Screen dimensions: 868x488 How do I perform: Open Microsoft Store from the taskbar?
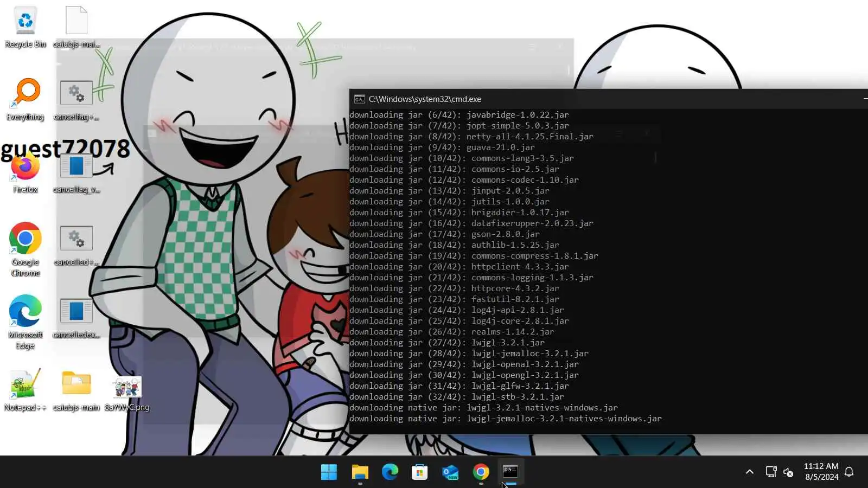click(x=419, y=472)
